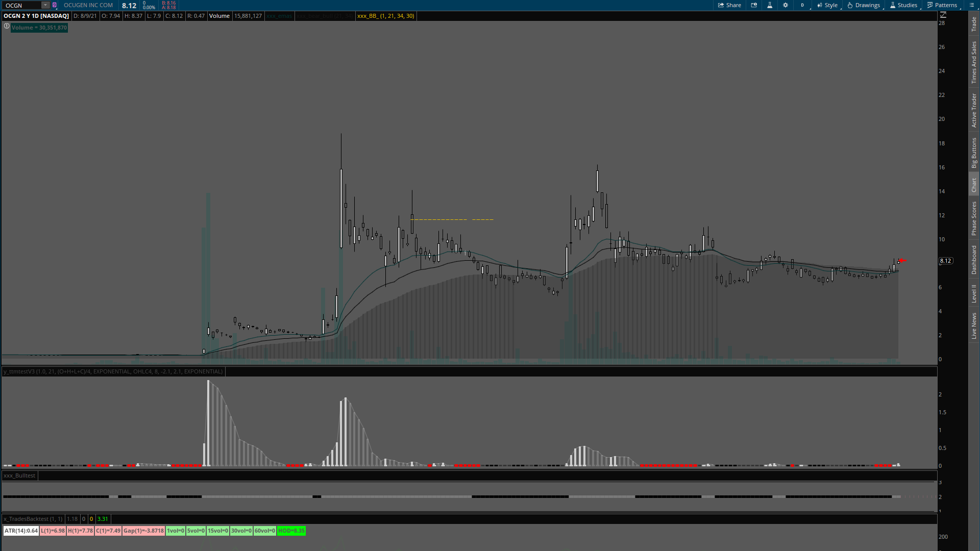Open the Studies menu

pos(903,5)
